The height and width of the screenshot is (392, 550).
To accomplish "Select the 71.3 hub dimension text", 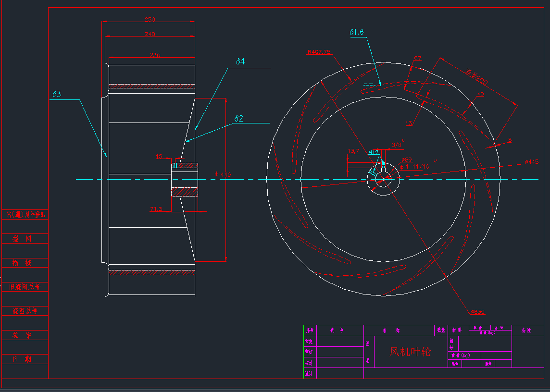I will [156, 209].
